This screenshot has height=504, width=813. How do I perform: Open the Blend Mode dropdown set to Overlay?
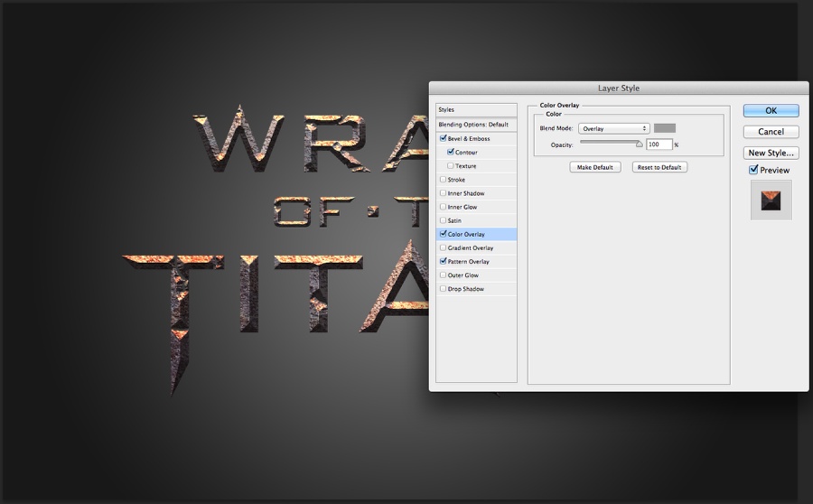point(614,128)
